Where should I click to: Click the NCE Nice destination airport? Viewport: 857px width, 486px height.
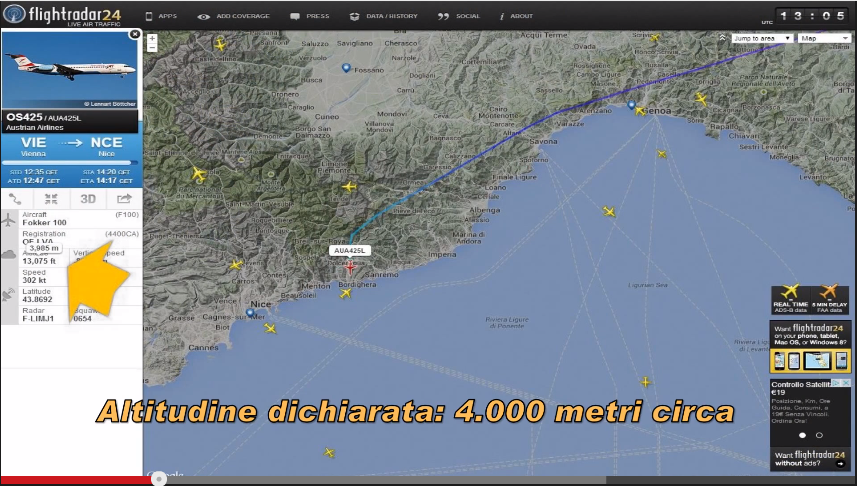pos(107,146)
